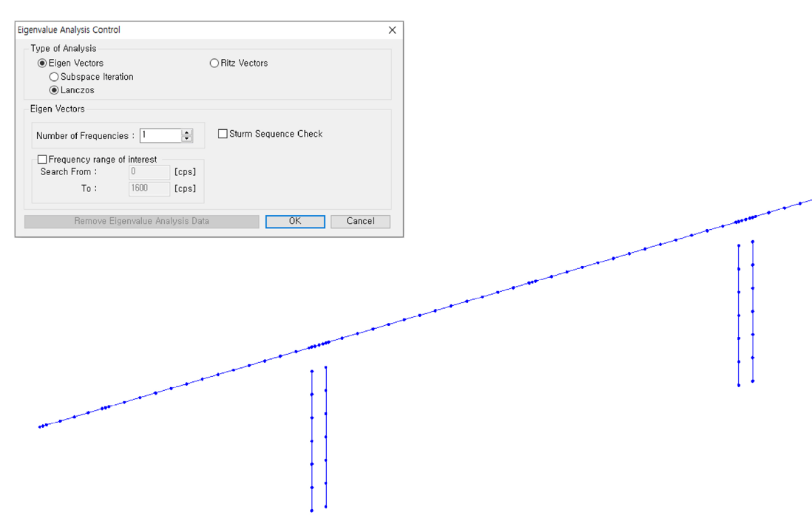Click the Cancel button
This screenshot has width=812, height=532.
(x=360, y=221)
